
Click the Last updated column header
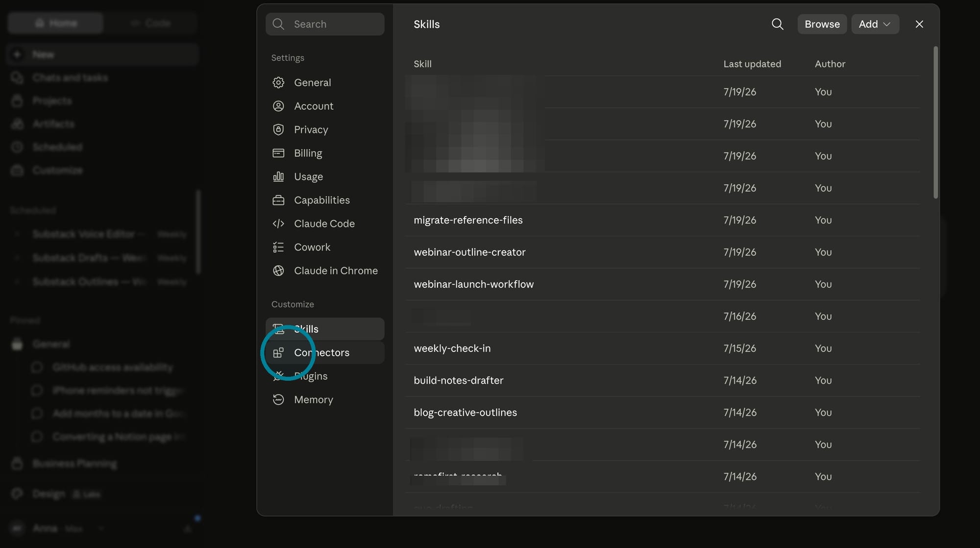[x=752, y=64]
